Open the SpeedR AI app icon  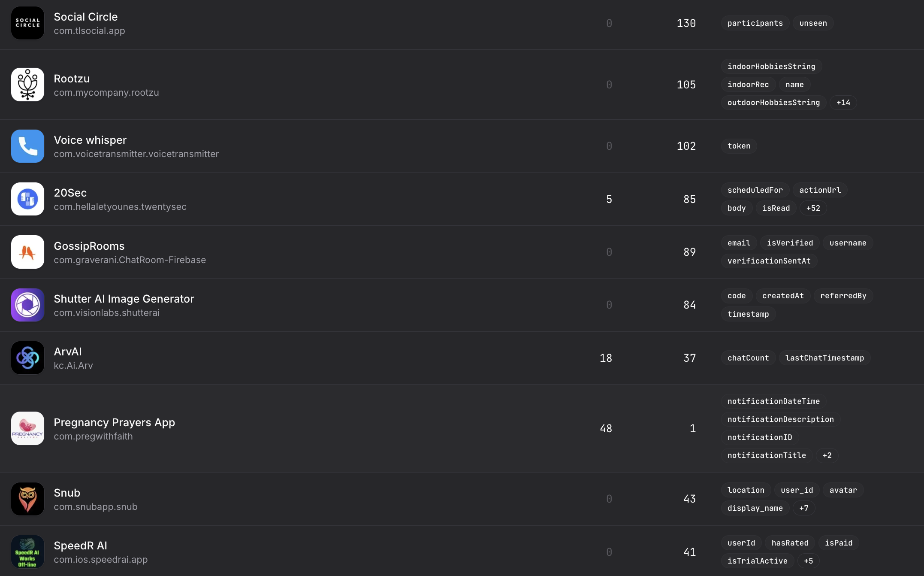[27, 552]
